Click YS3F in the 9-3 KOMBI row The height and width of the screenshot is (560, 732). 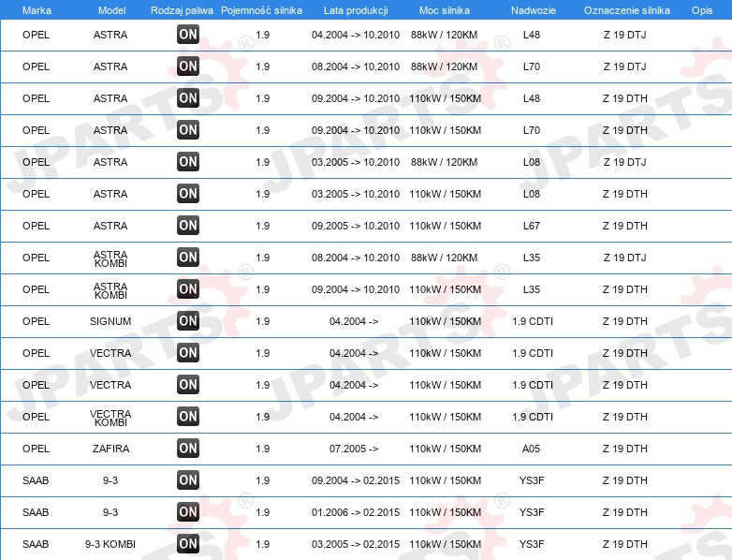[x=532, y=544]
